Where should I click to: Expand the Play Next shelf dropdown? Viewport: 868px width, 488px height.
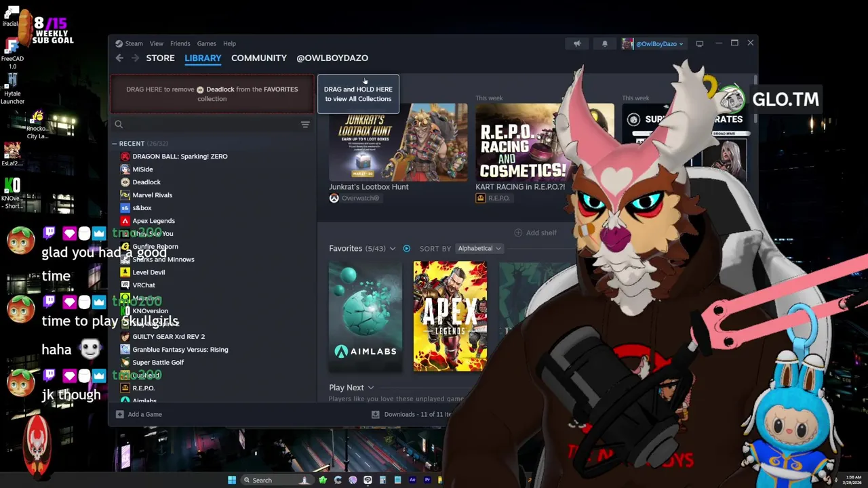[x=370, y=388]
